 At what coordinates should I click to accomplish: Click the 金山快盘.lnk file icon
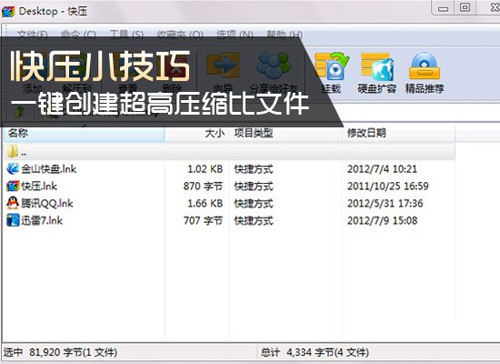(13, 169)
